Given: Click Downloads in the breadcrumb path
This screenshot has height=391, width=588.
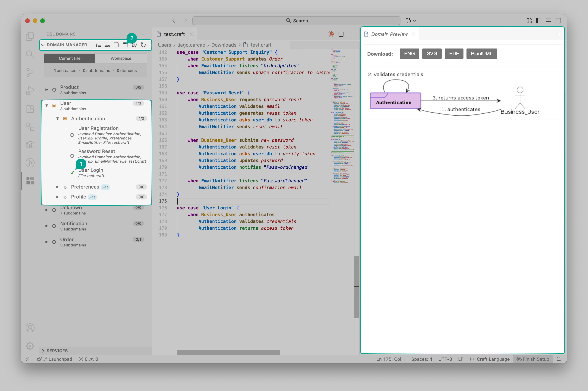Looking at the screenshot, I should [223, 45].
